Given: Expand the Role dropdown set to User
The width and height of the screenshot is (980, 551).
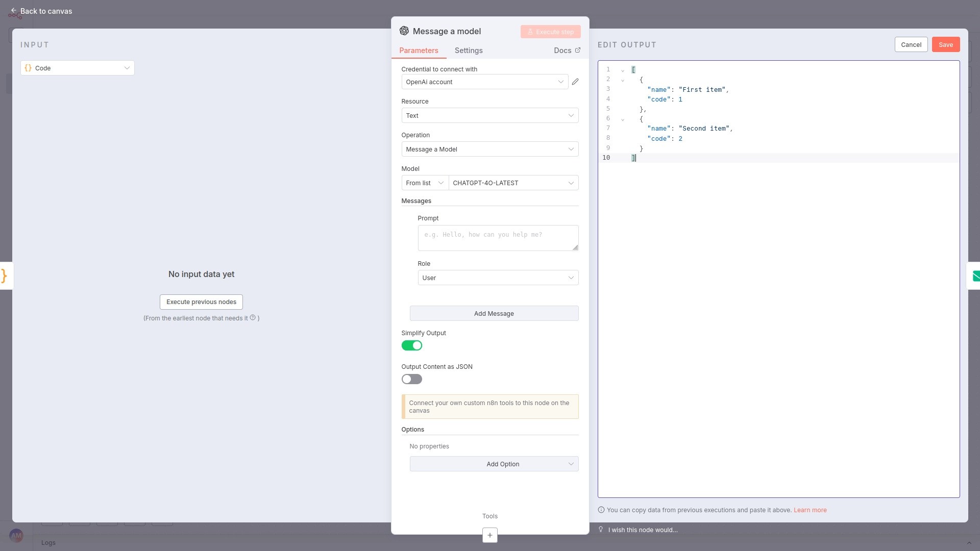Looking at the screenshot, I should click(x=498, y=278).
